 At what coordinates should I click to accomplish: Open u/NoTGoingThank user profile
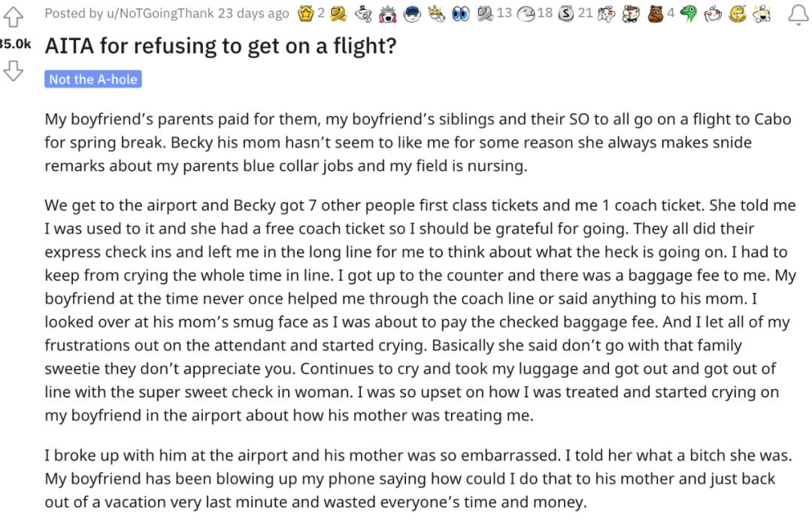pyautogui.click(x=160, y=13)
